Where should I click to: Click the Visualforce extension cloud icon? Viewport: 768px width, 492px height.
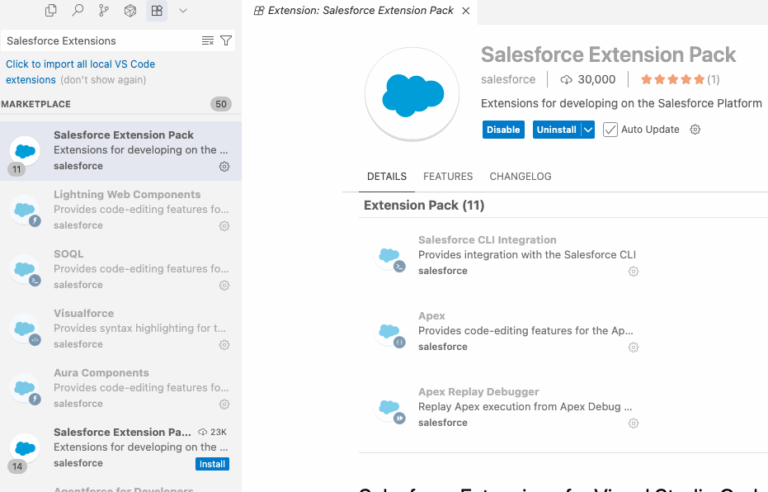(25, 329)
